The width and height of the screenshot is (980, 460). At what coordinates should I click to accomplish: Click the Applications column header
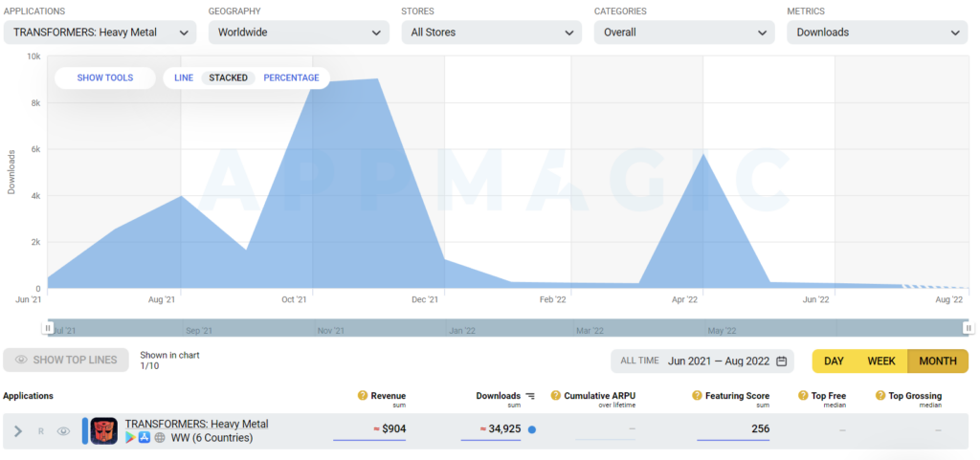28,396
